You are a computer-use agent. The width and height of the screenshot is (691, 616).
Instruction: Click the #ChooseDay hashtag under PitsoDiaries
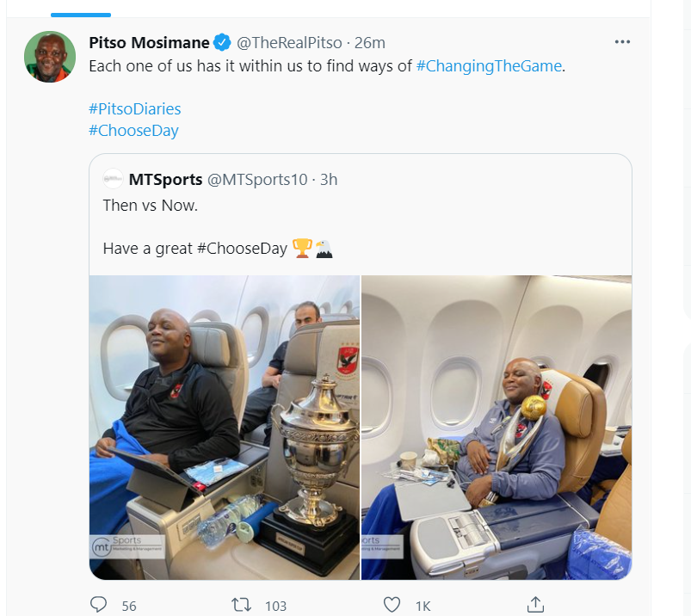pos(133,131)
